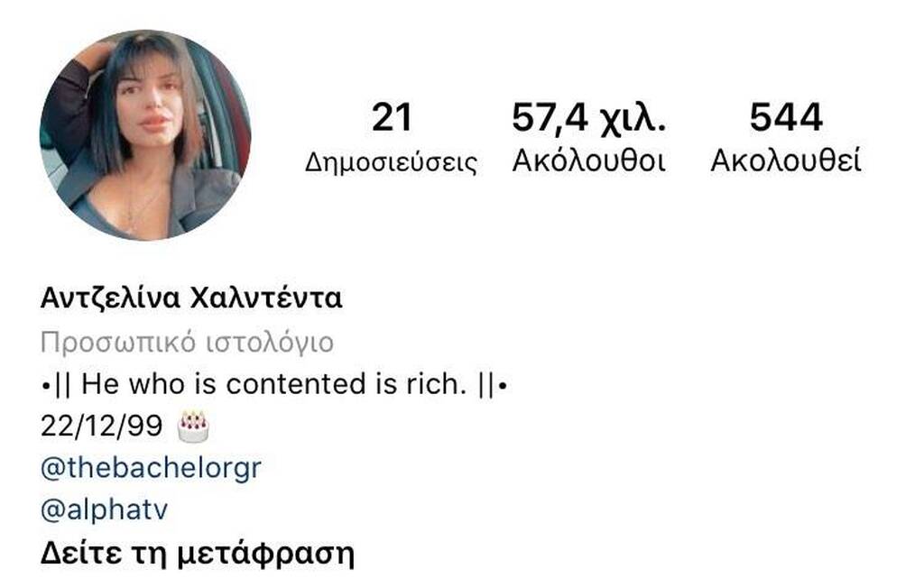The height and width of the screenshot is (587, 924).
Task: Click the surname Χαλντέντα
Action: pos(266,298)
